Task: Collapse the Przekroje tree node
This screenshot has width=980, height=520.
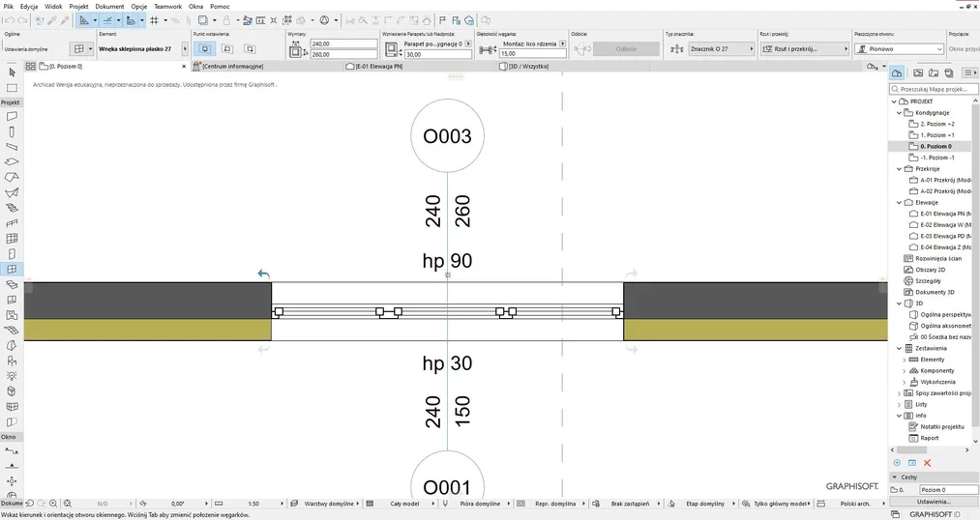Action: coord(900,169)
